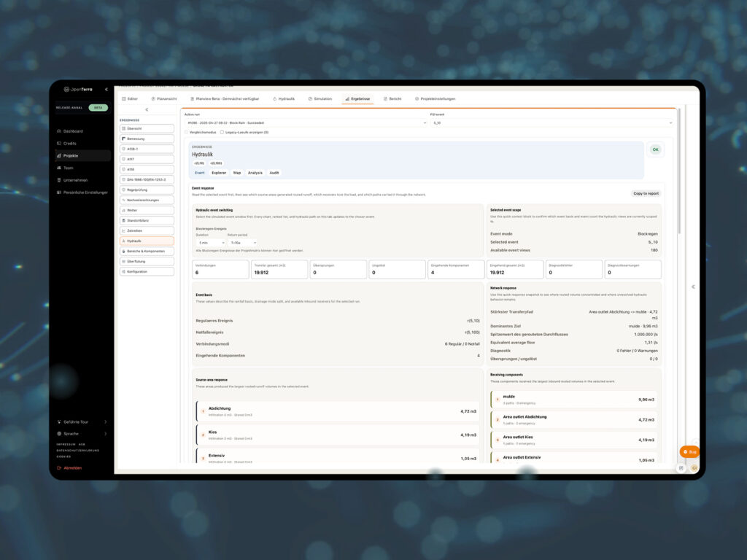Click the Abmelden logout icon
This screenshot has height=560, width=747.
[x=59, y=467]
